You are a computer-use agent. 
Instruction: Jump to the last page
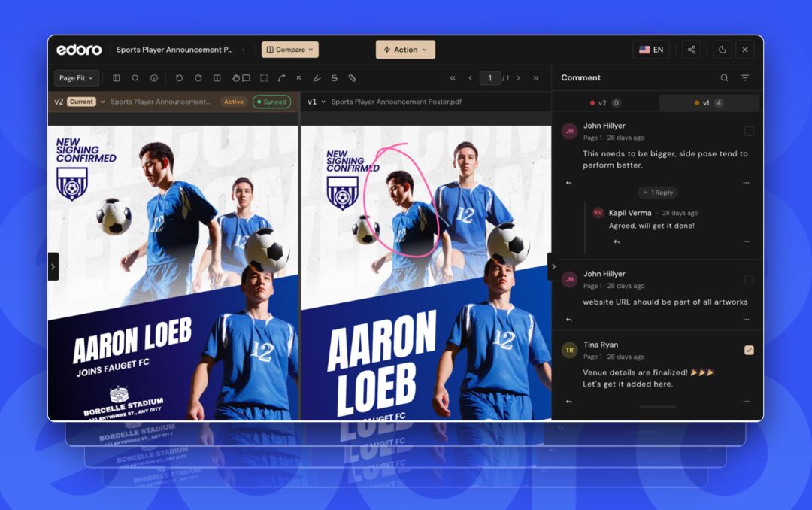click(536, 78)
